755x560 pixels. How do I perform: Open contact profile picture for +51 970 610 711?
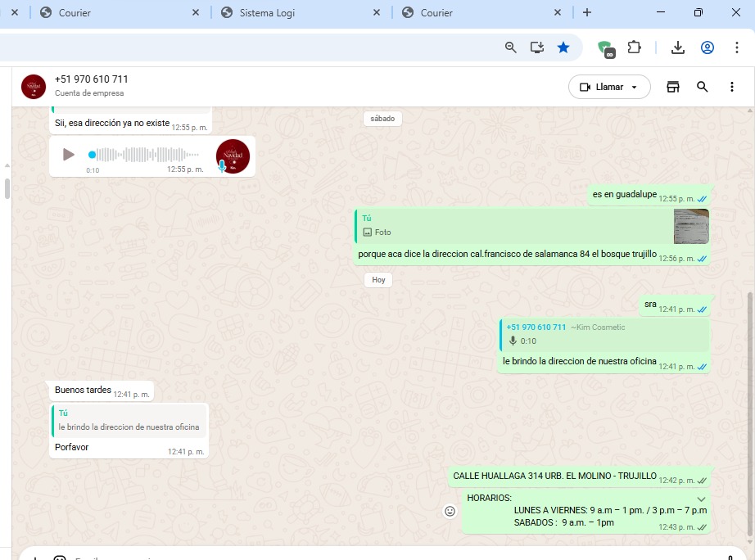[x=34, y=87]
